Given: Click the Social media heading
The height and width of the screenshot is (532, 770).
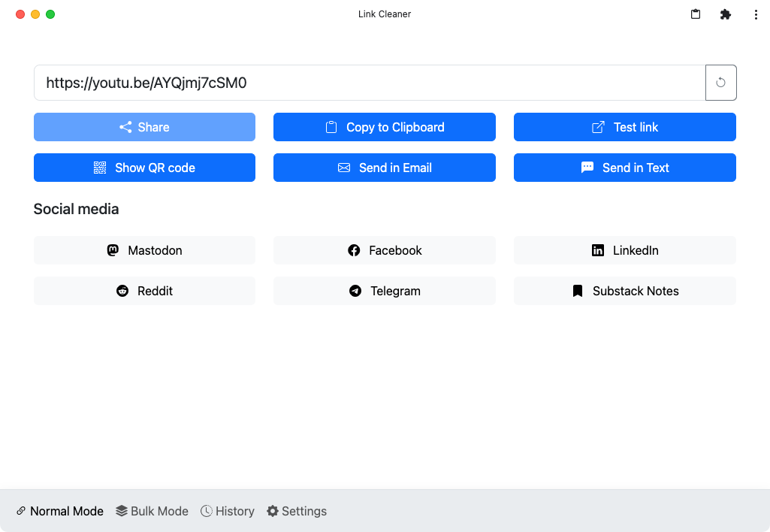Looking at the screenshot, I should click(x=76, y=209).
